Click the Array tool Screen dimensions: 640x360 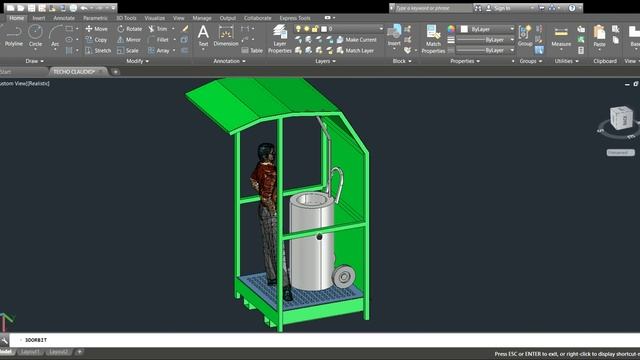(x=159, y=51)
